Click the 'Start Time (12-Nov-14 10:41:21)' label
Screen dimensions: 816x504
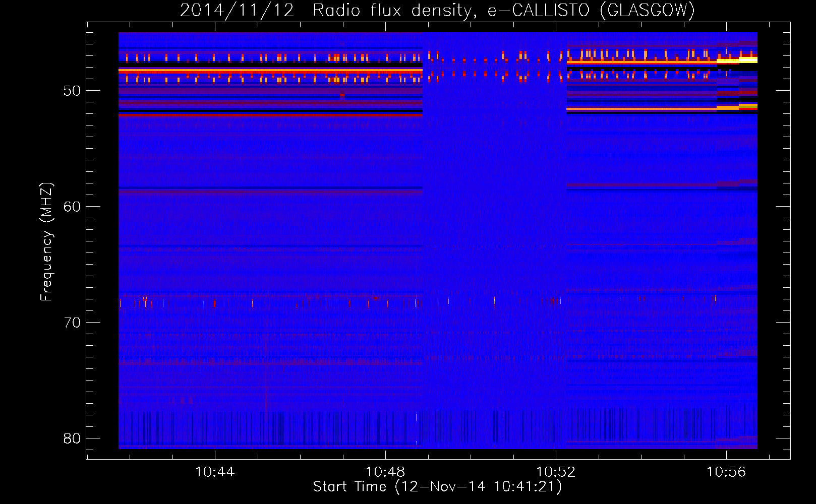[x=437, y=487]
